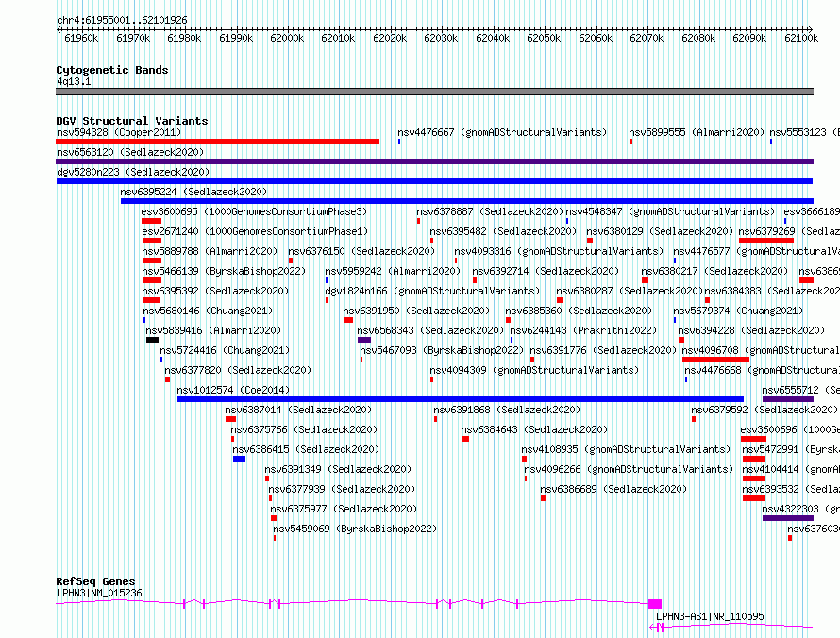
Task: Click the nsv6386415 (Sedlazeck2020) label
Action: tap(306, 449)
